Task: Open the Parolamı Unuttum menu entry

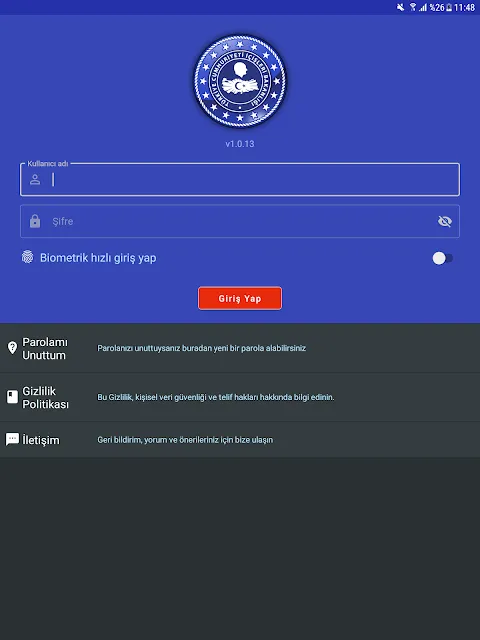Action: 240,348
